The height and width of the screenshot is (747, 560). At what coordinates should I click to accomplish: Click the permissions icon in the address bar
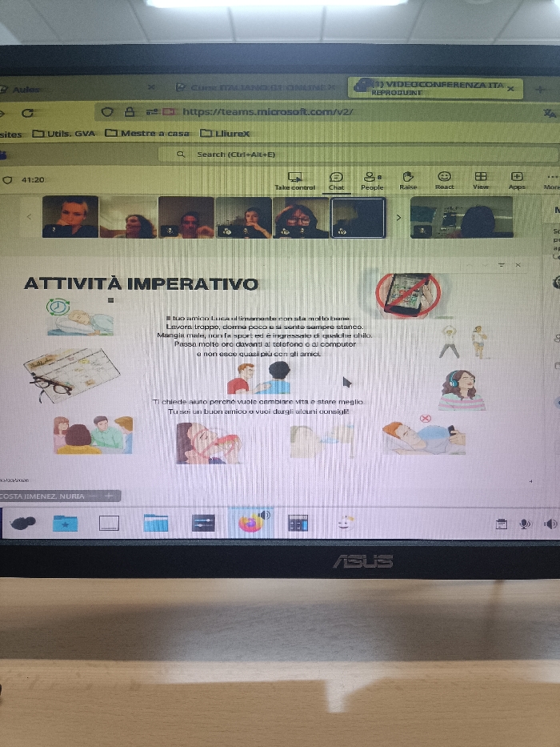coord(152,112)
